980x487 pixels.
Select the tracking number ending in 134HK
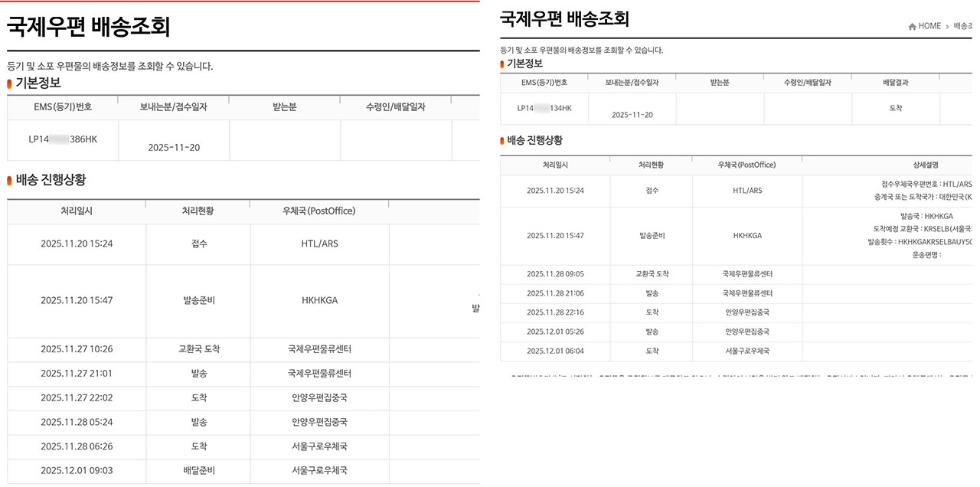point(544,108)
